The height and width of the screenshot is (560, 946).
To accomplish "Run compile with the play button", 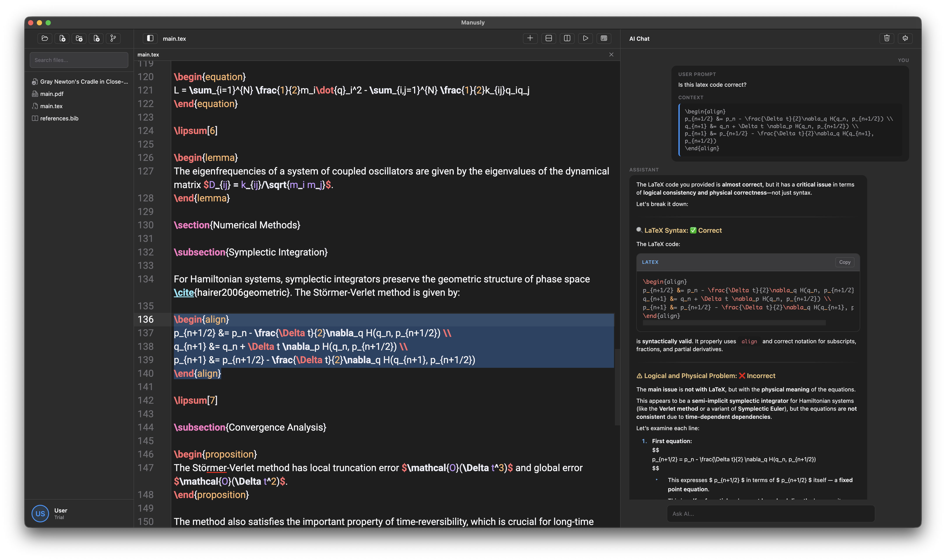I will 585,38.
